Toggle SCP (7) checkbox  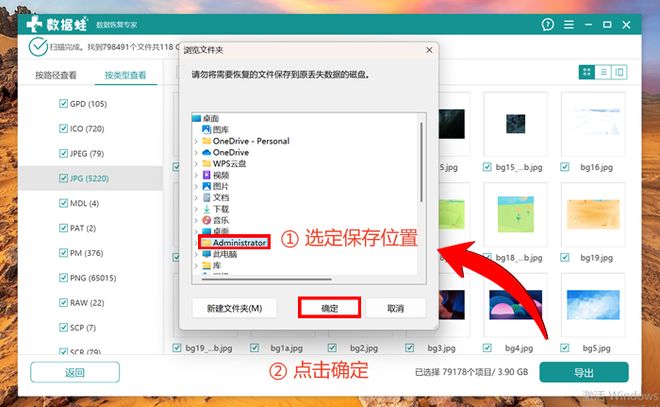coord(63,327)
